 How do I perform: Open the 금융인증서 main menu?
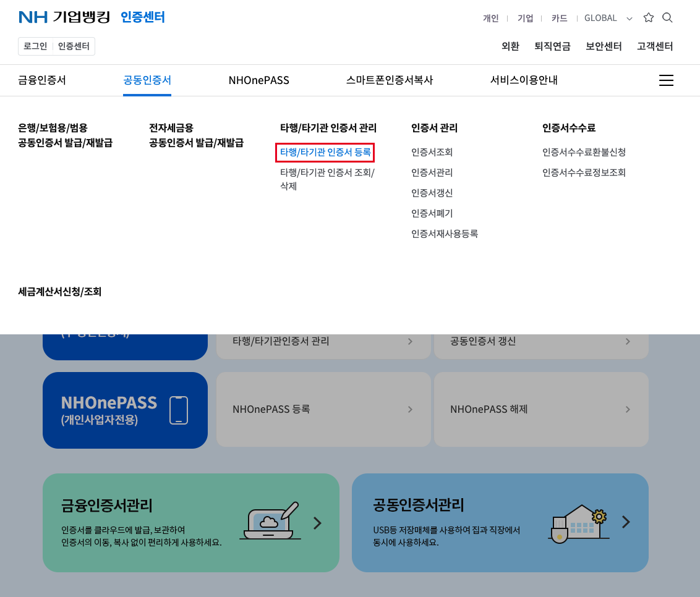coord(42,80)
